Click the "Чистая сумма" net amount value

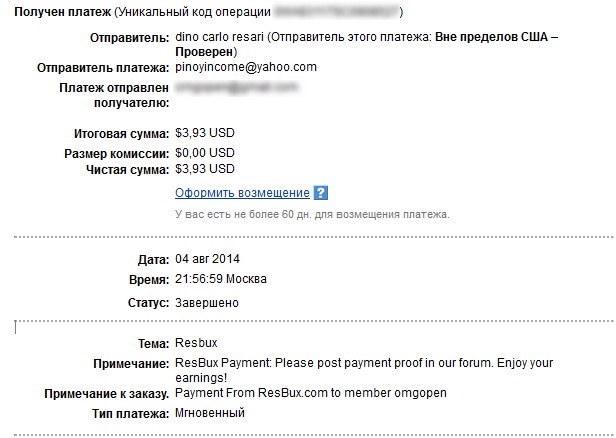205,170
